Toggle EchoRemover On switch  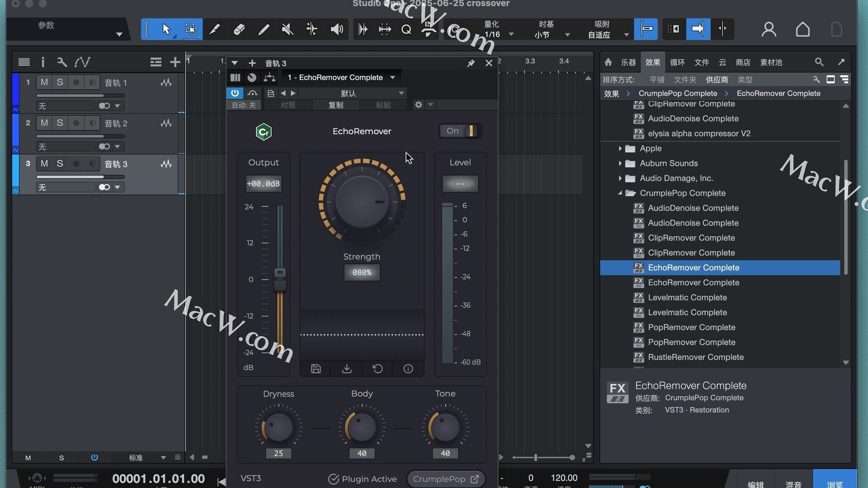coord(460,131)
